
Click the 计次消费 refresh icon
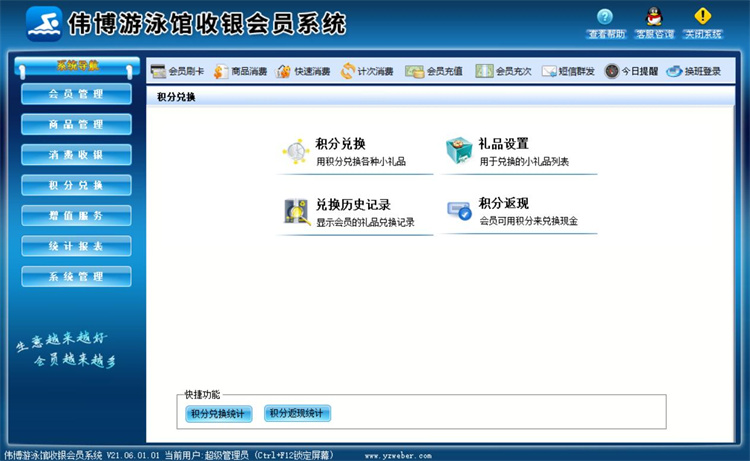pyautogui.click(x=348, y=71)
